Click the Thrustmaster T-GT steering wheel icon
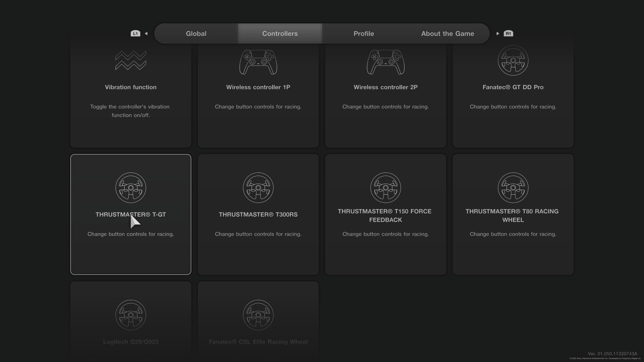 click(131, 188)
